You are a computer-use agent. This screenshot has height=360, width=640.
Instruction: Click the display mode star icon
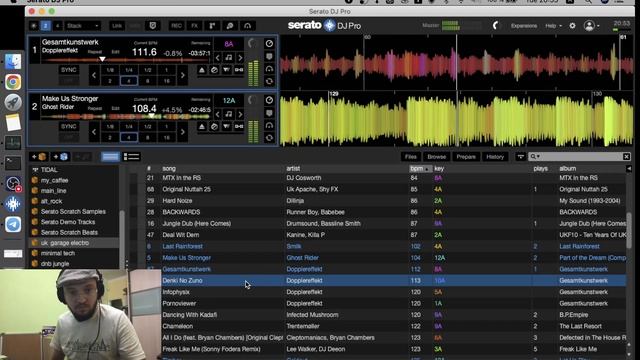34,26
